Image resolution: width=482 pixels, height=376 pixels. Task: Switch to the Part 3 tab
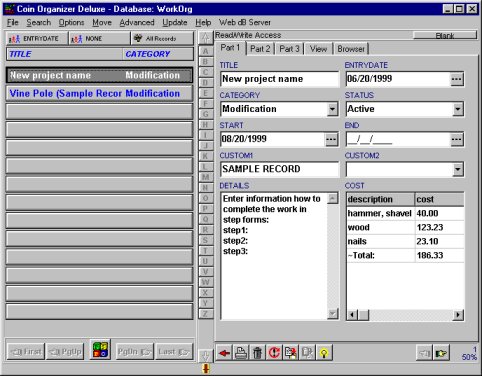[x=289, y=49]
